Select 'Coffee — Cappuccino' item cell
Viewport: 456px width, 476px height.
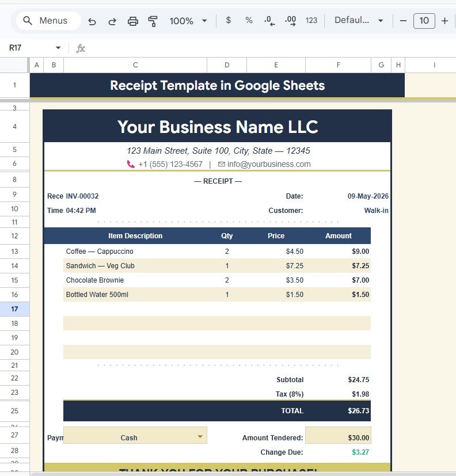[x=135, y=252]
